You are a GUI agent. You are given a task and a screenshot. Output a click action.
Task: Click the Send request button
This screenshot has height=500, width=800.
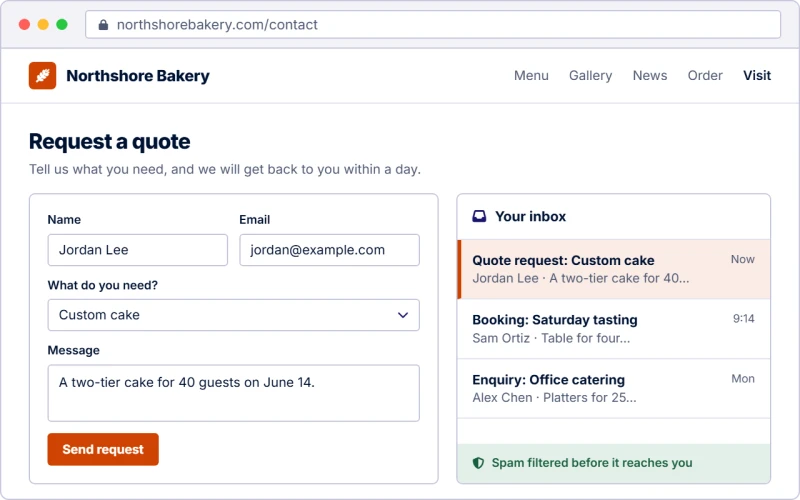pyautogui.click(x=103, y=449)
